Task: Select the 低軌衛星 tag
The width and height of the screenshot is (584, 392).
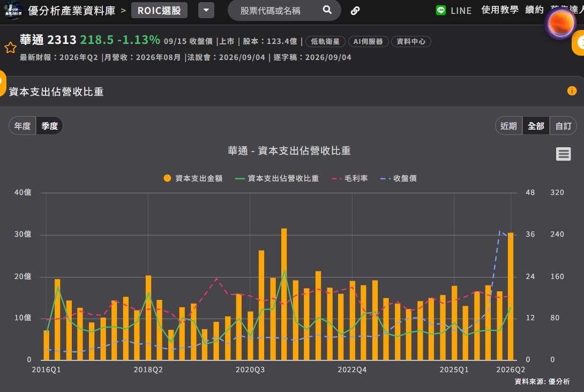Action: [325, 41]
